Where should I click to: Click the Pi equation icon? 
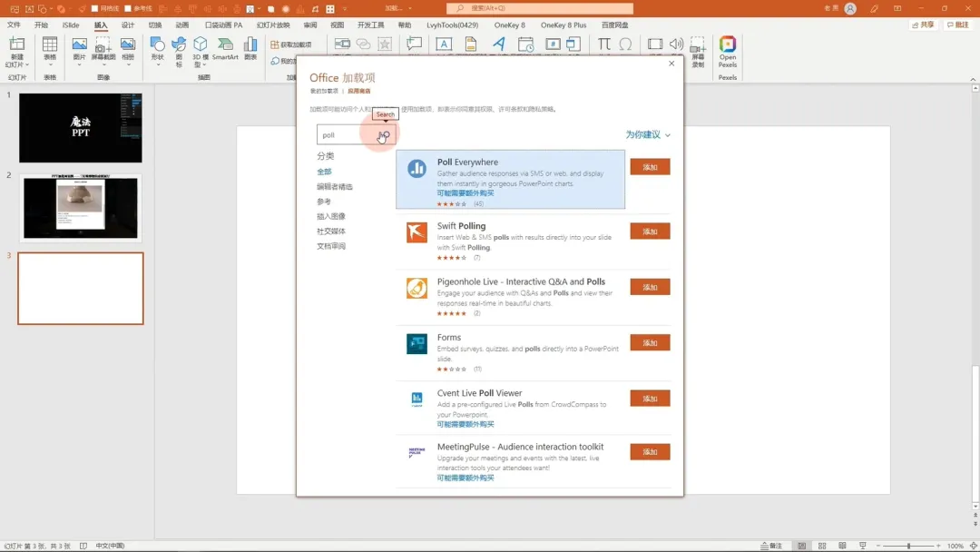click(603, 44)
